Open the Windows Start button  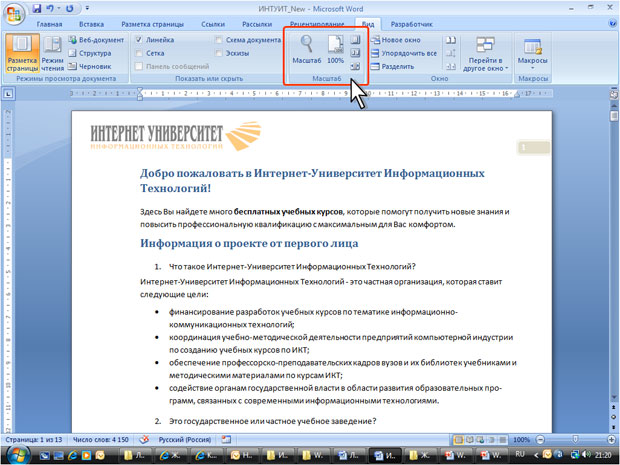pyautogui.click(x=18, y=455)
